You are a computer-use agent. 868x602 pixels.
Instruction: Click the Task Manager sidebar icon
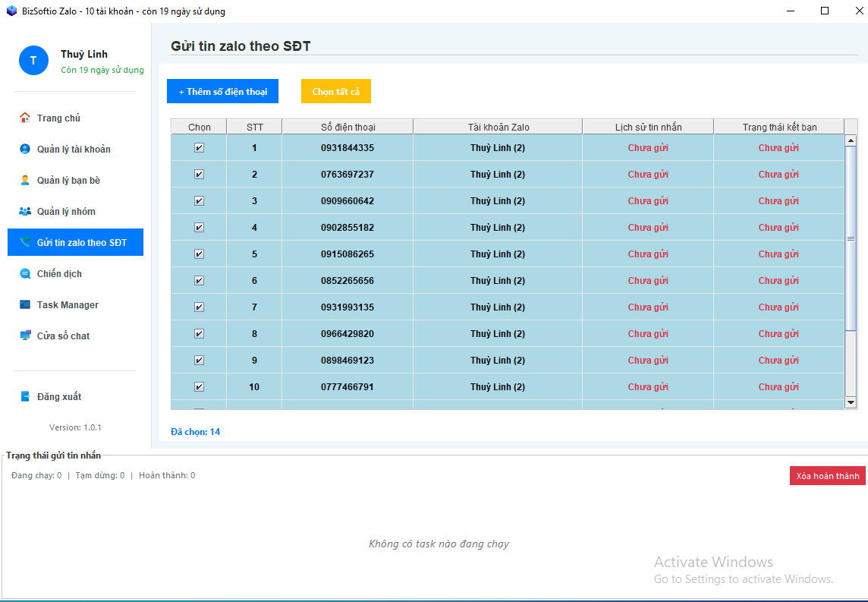(25, 304)
